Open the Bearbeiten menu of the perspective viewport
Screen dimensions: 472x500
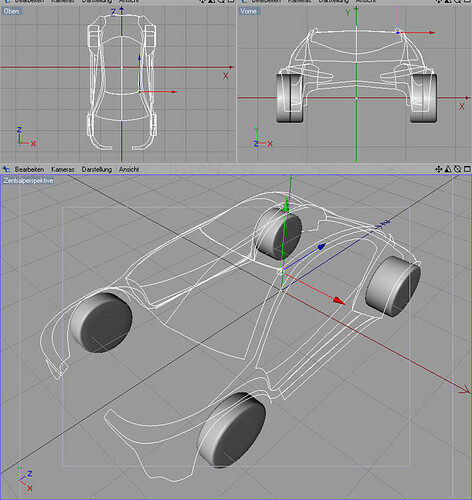29,169
